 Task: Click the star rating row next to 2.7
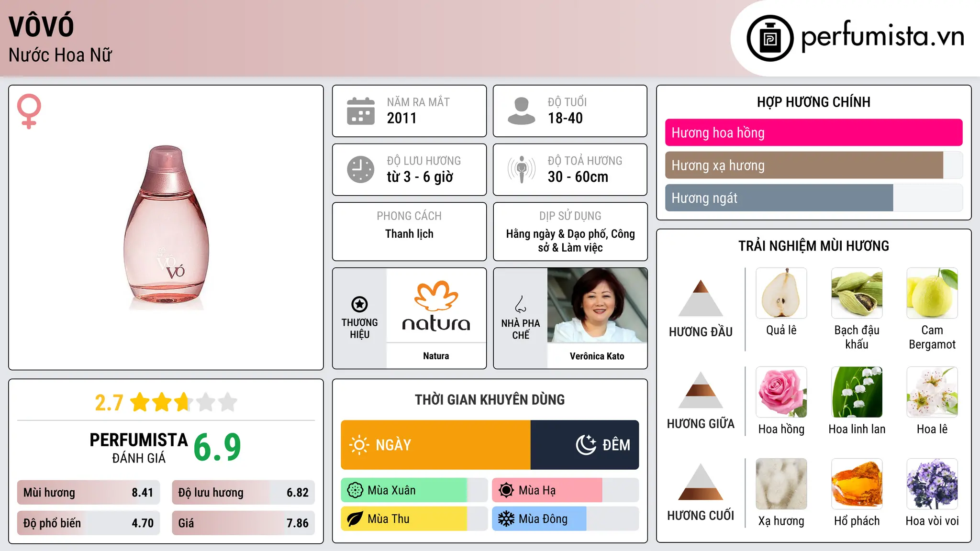184,402
